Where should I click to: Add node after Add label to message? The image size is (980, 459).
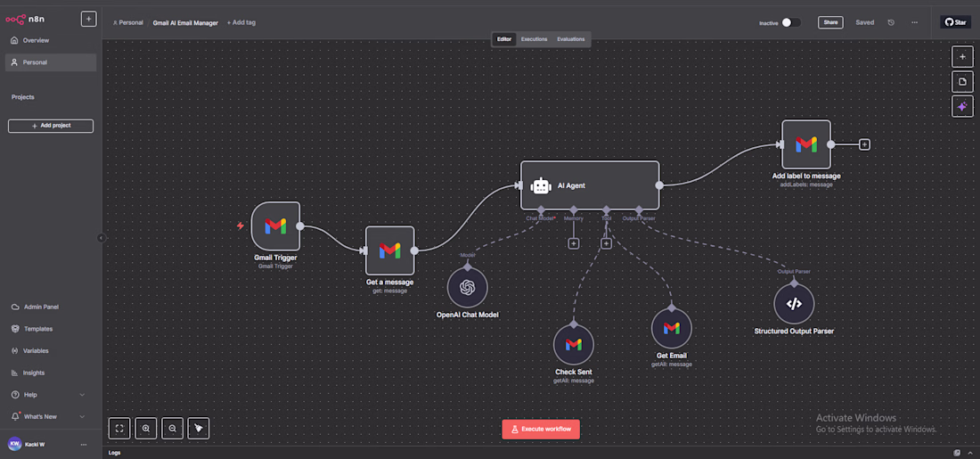(864, 144)
